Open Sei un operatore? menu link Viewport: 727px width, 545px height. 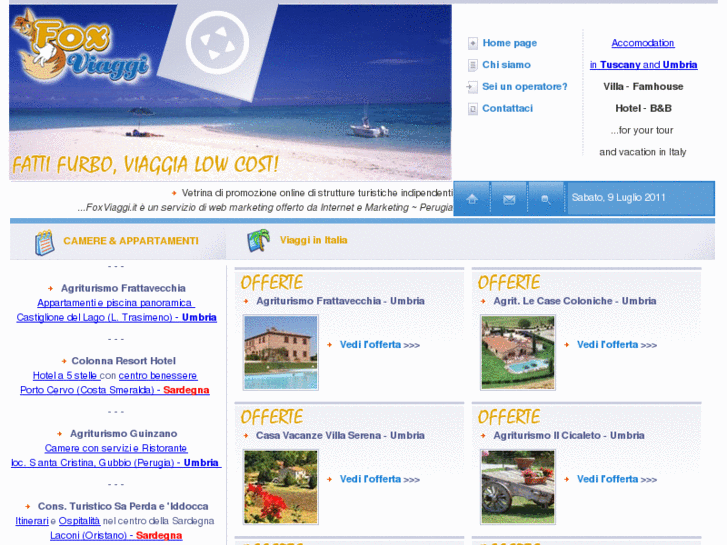524,86
